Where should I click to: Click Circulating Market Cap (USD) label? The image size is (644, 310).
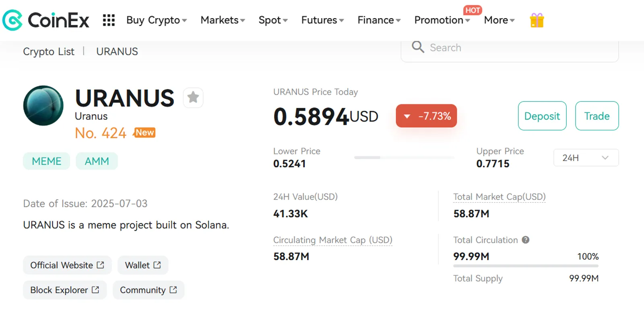[x=333, y=240]
